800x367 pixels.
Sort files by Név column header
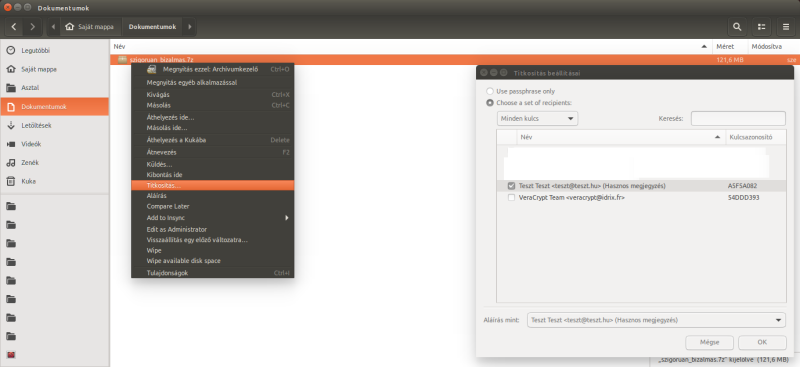click(411, 46)
